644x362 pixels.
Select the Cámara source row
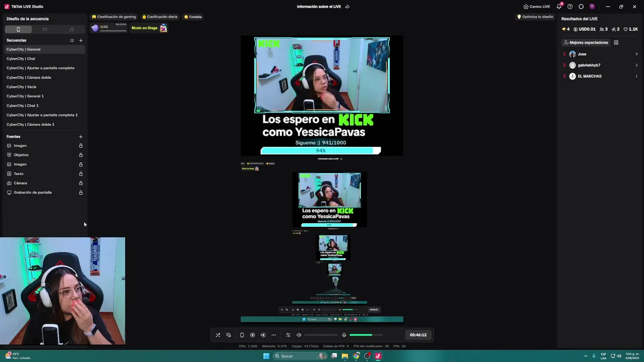(x=44, y=183)
